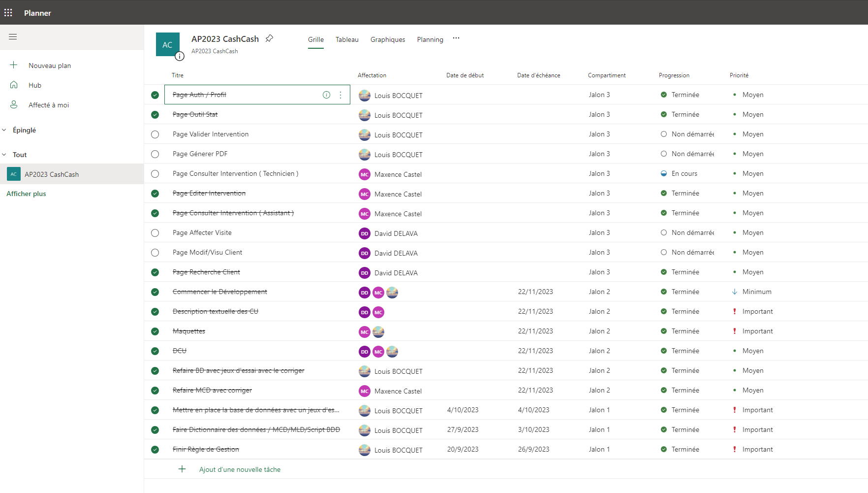Image resolution: width=868 pixels, height=493 pixels.
Task: Open the more views ellipsis menu
Action: tap(456, 38)
